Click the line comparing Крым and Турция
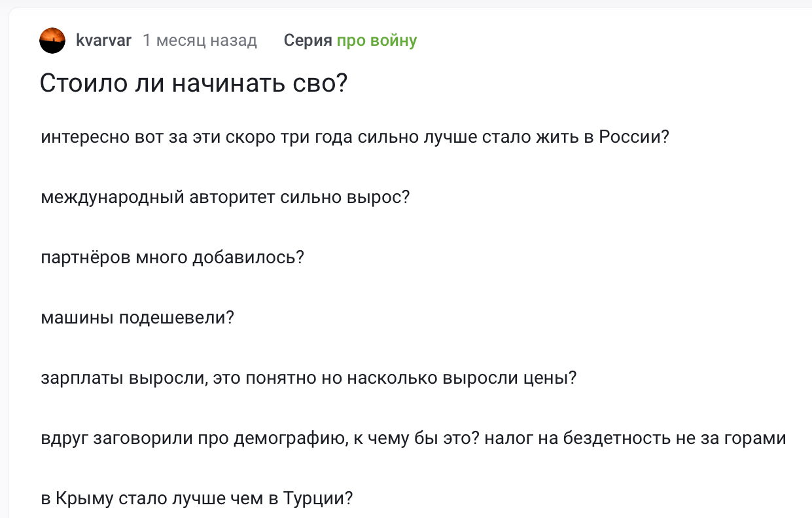This screenshot has height=518, width=812. pos(197,498)
